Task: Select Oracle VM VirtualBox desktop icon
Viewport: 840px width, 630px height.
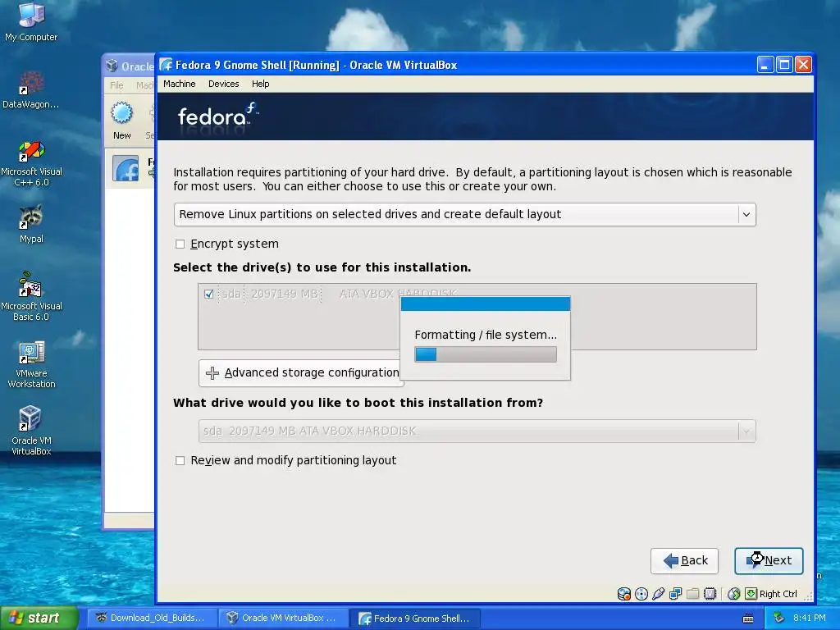Action: [31, 431]
